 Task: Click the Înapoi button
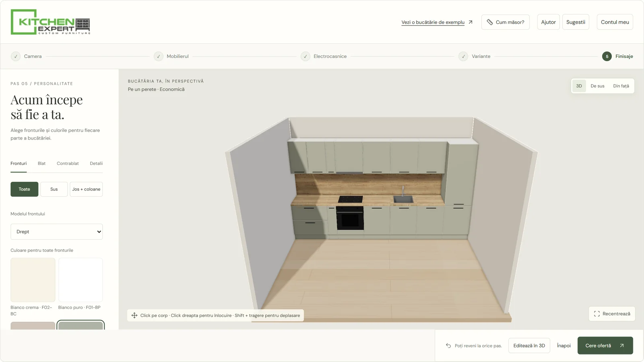point(563,346)
